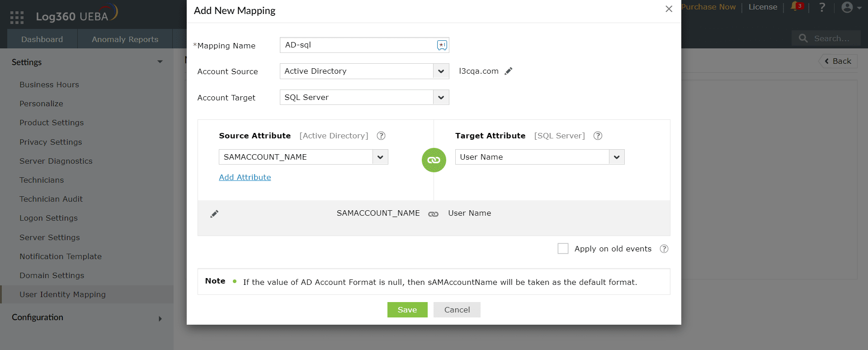Open the Source Attribute help icon
The height and width of the screenshot is (350, 868).
point(381,136)
